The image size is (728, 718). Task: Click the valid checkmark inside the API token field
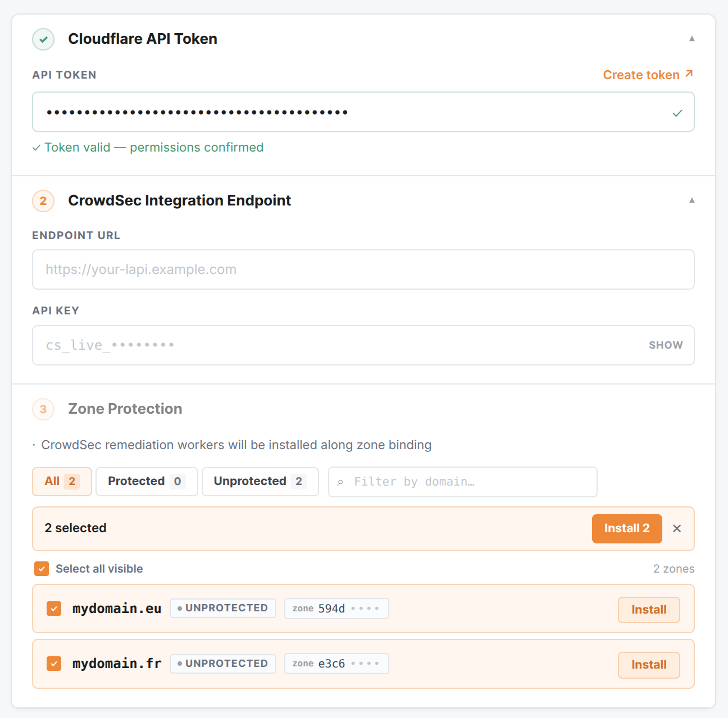coord(677,113)
